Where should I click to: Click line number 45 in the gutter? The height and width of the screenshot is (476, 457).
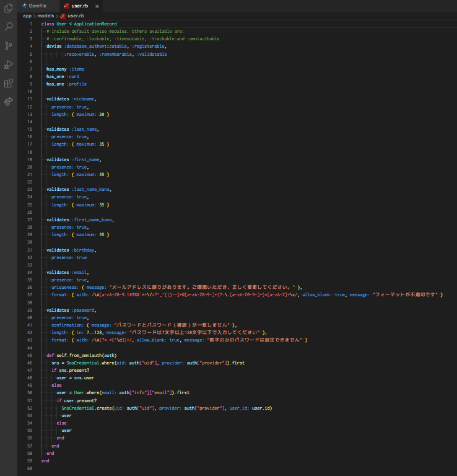coord(30,355)
